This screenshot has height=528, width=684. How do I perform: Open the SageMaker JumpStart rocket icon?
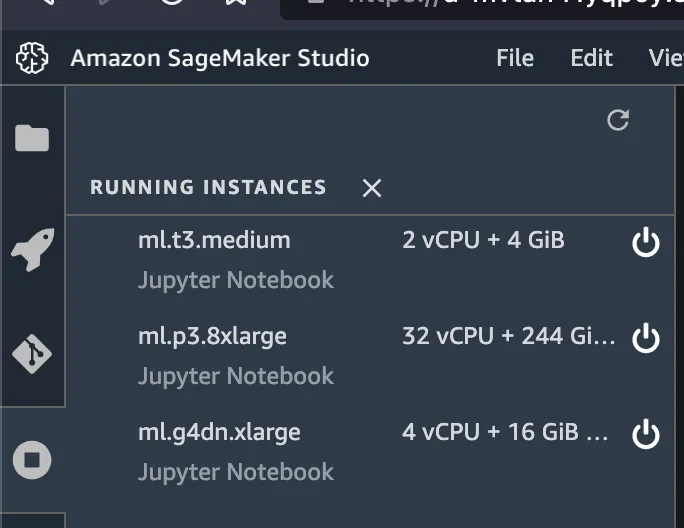coord(32,249)
